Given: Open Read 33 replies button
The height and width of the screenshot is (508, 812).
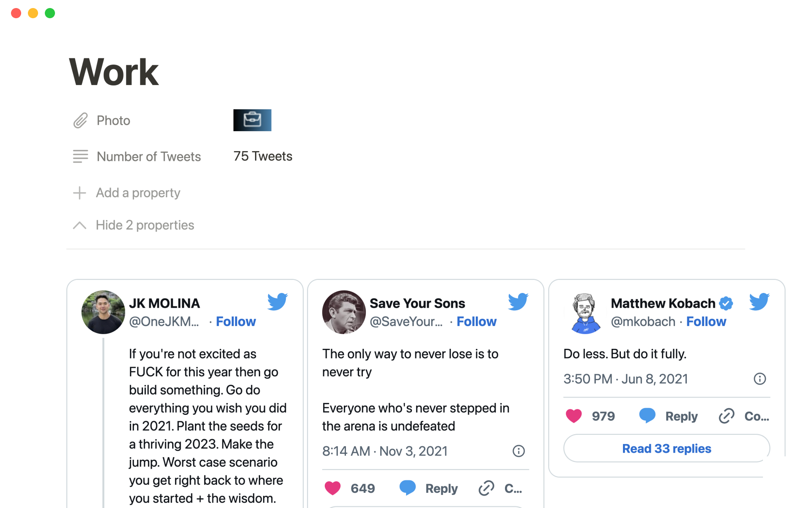Looking at the screenshot, I should tap(667, 449).
